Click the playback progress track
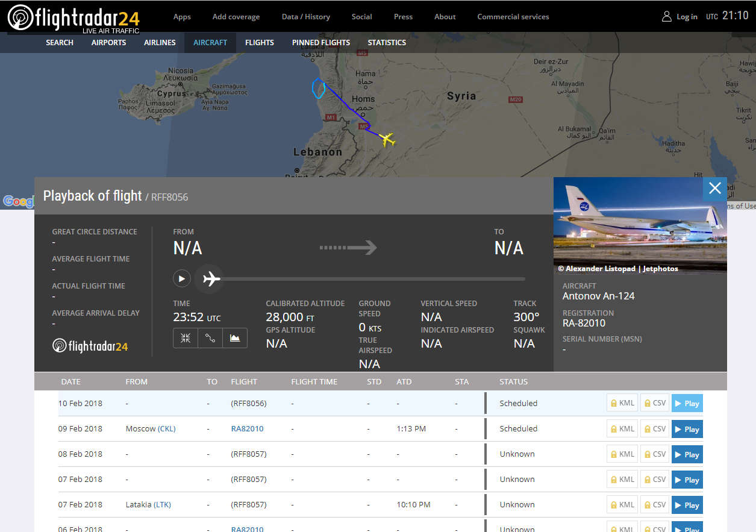 click(x=373, y=279)
